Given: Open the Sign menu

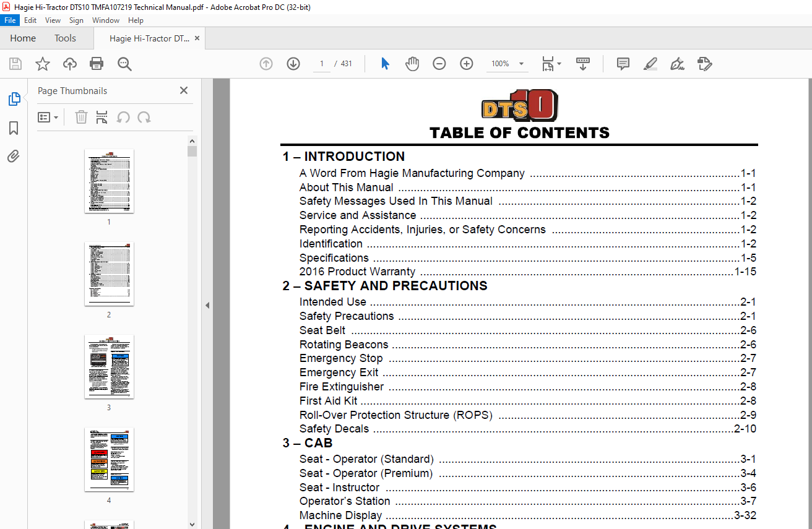Looking at the screenshot, I should coord(76,20).
